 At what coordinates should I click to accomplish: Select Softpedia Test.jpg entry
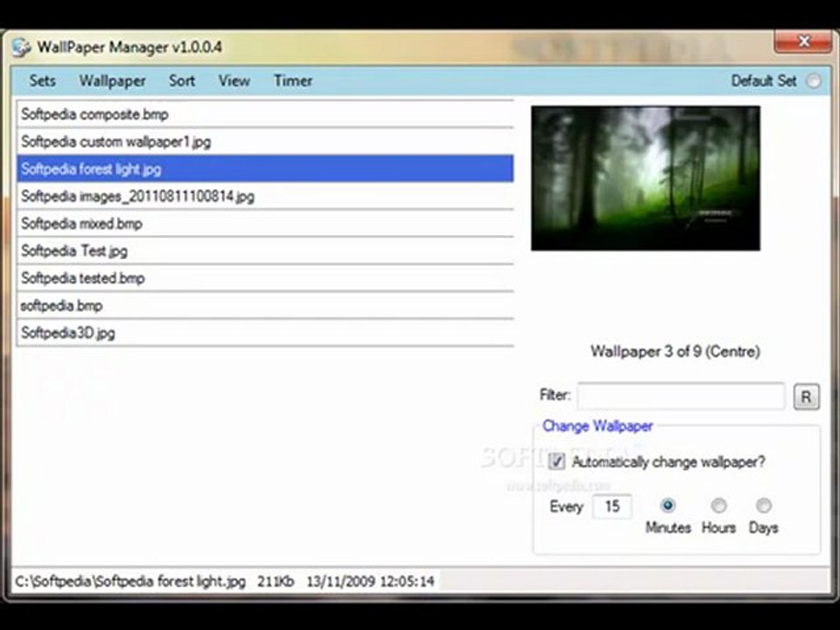(265, 251)
